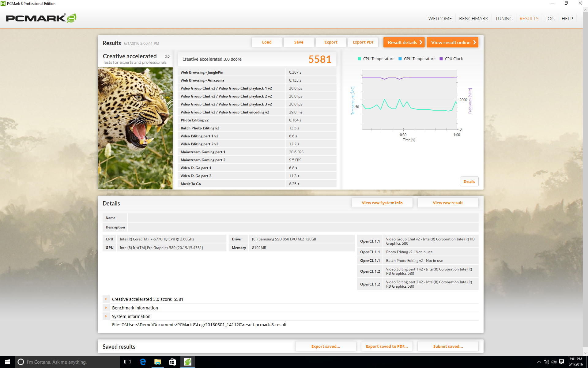Show hidden system tray icons chevron
The height and width of the screenshot is (368, 588).
point(539,362)
